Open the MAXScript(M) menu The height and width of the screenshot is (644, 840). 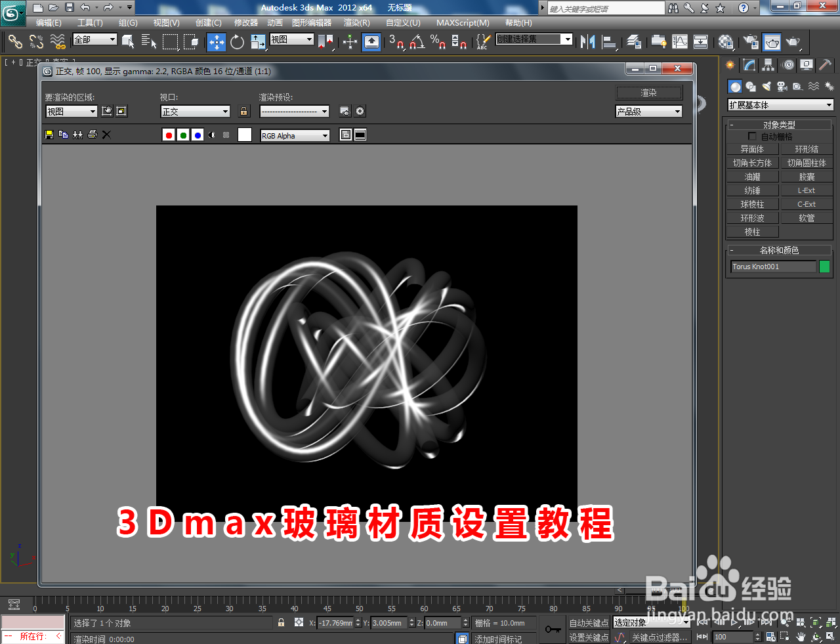[x=463, y=22]
